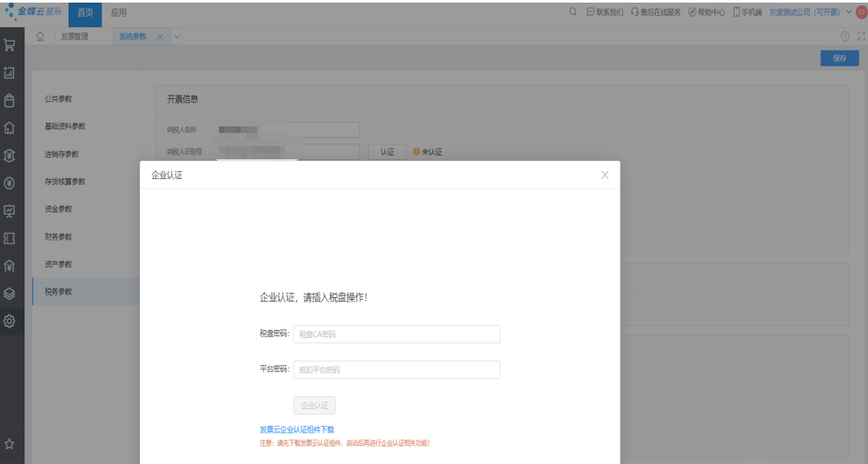Open 帮助中心 in the header
Image resolution: width=868 pixels, height=464 pixels.
[707, 11]
